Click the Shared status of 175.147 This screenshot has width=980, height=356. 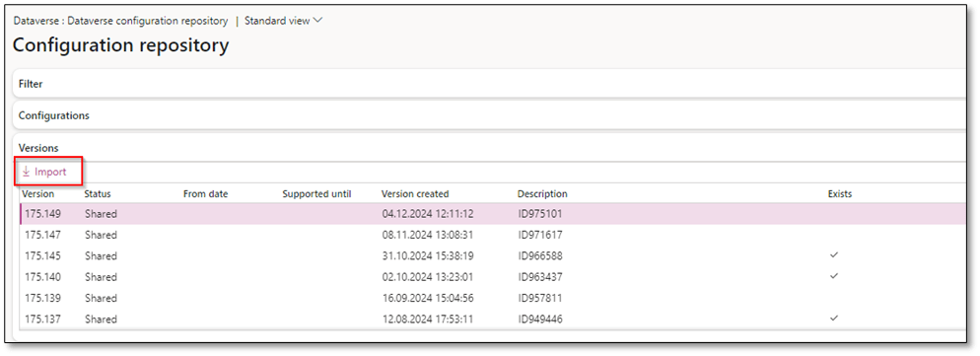pyautogui.click(x=101, y=236)
